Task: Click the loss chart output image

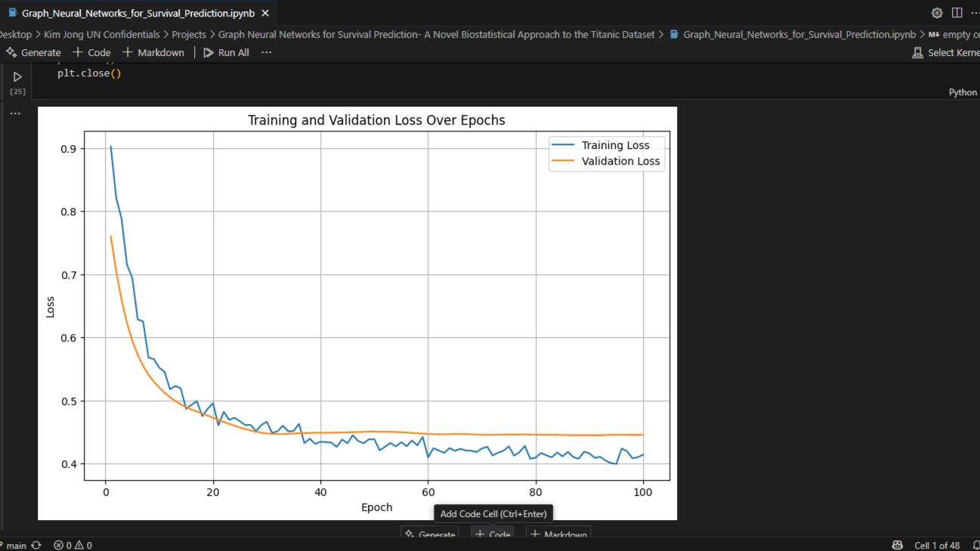Action: click(357, 313)
